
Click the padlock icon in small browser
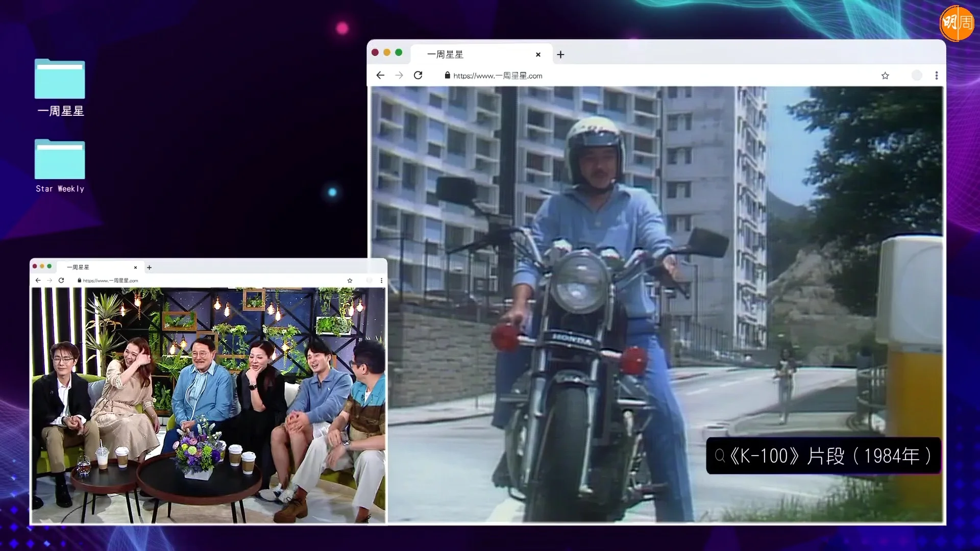click(x=80, y=281)
